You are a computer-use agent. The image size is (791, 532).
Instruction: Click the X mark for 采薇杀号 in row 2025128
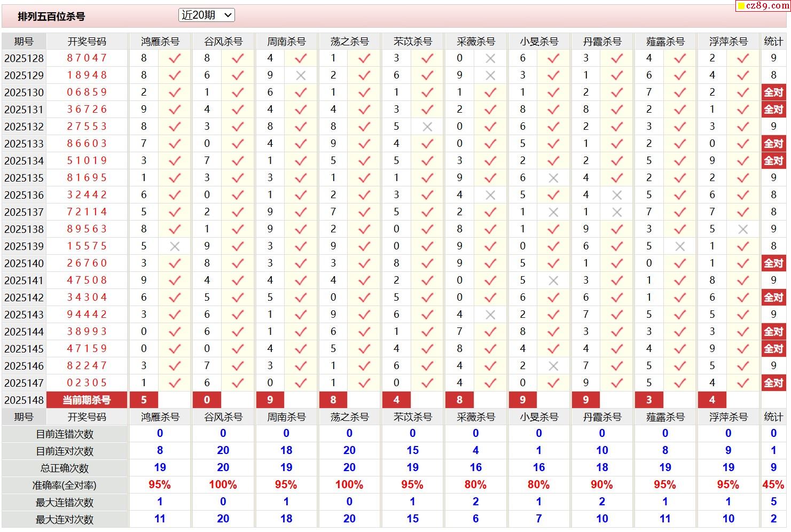[x=490, y=58]
